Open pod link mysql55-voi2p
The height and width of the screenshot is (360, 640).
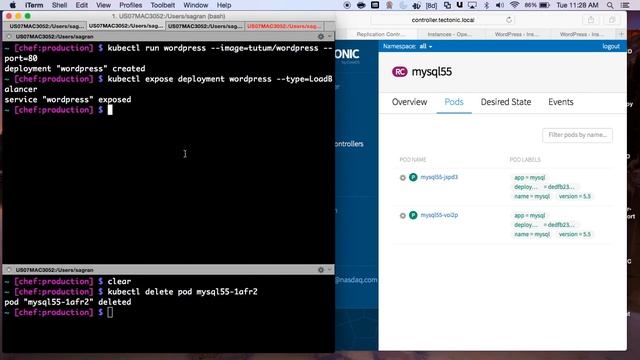click(x=439, y=215)
